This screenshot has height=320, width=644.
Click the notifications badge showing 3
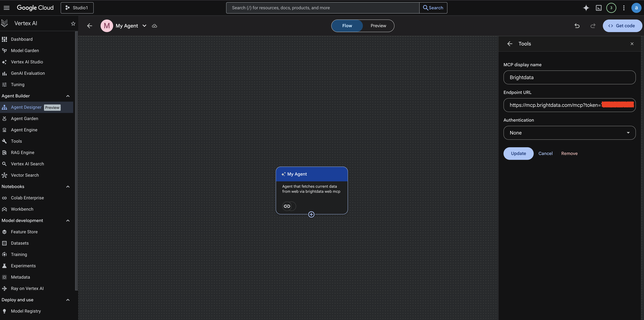pos(611,8)
